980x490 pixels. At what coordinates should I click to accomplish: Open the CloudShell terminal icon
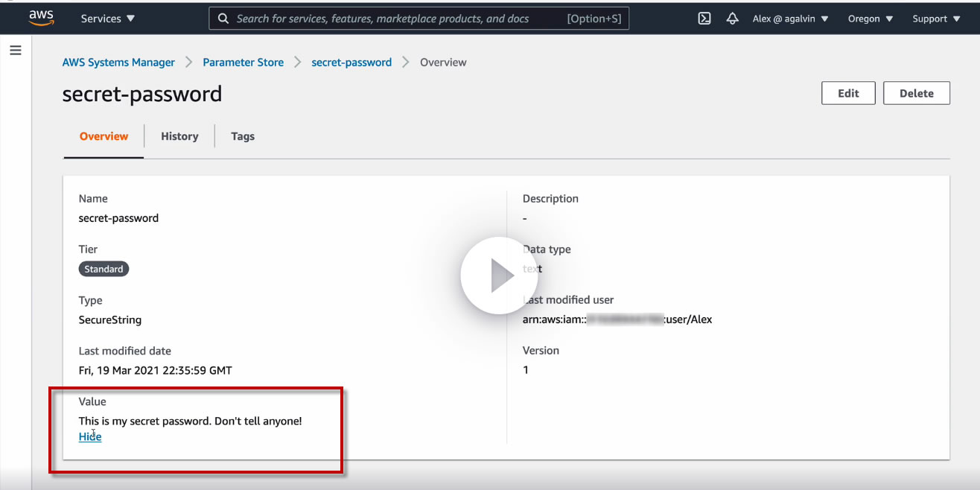(x=704, y=19)
